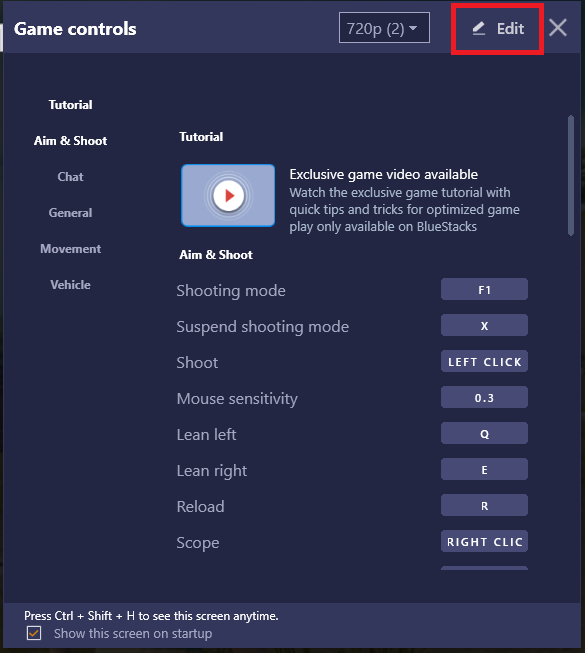585x653 pixels.
Task: Click the E key for Lean right
Action: click(x=484, y=469)
